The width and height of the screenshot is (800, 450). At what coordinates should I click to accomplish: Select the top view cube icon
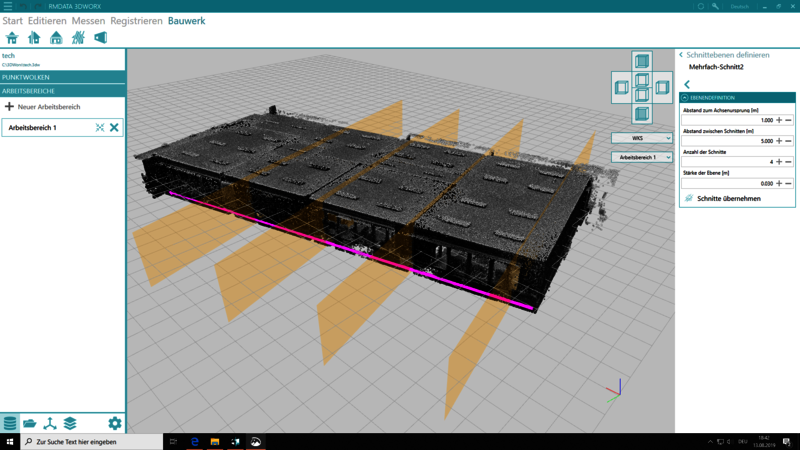point(642,62)
